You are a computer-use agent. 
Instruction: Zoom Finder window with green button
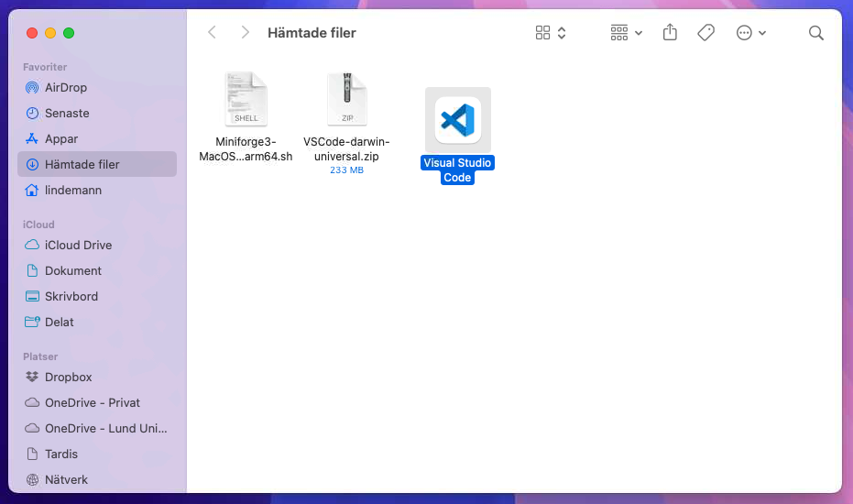69,33
